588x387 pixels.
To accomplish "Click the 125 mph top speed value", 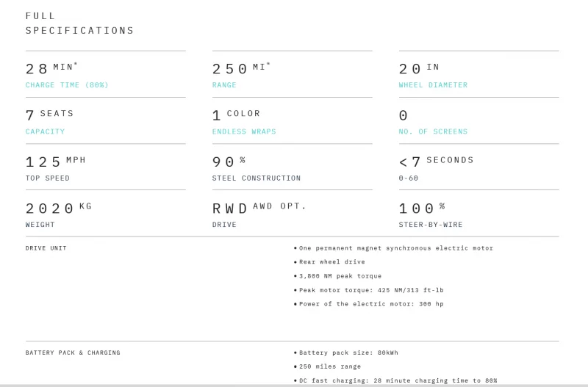I will [55, 162].
